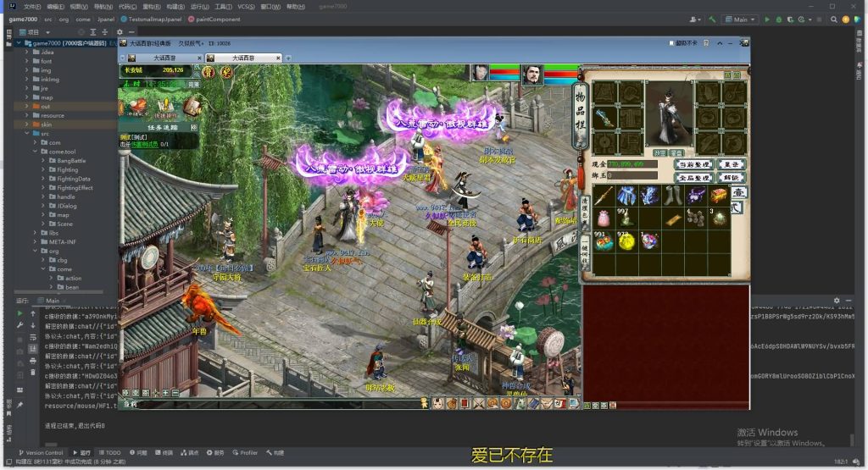Click the 当前整理 button in inventory
868x470 pixels.
tap(693, 164)
